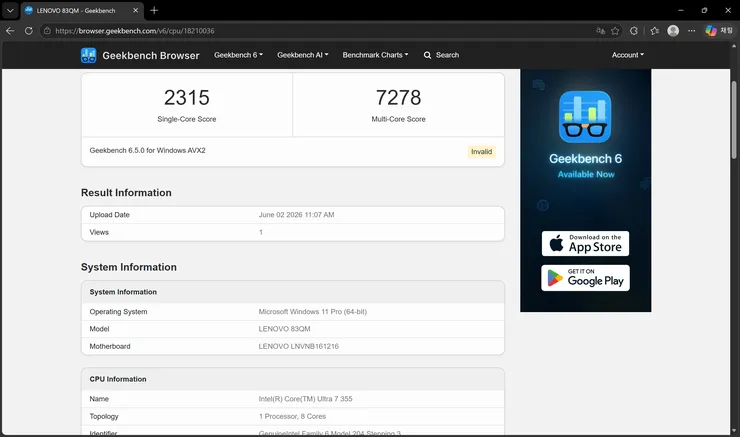Click the Views row label
740x437 pixels.
(x=99, y=232)
